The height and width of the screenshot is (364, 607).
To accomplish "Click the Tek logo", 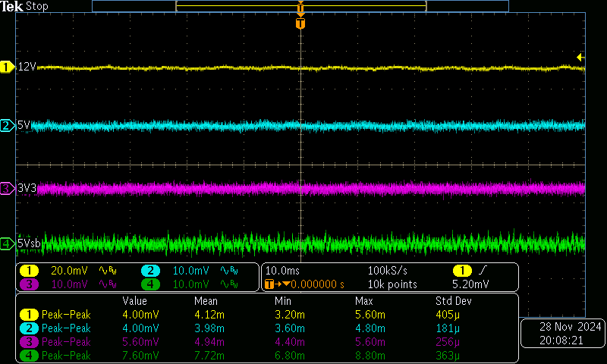I will point(12,6).
